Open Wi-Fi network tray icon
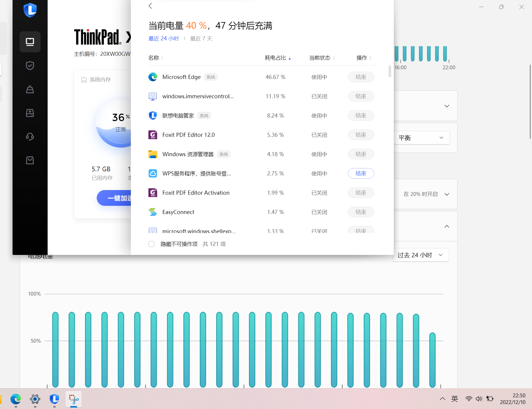 click(469, 399)
